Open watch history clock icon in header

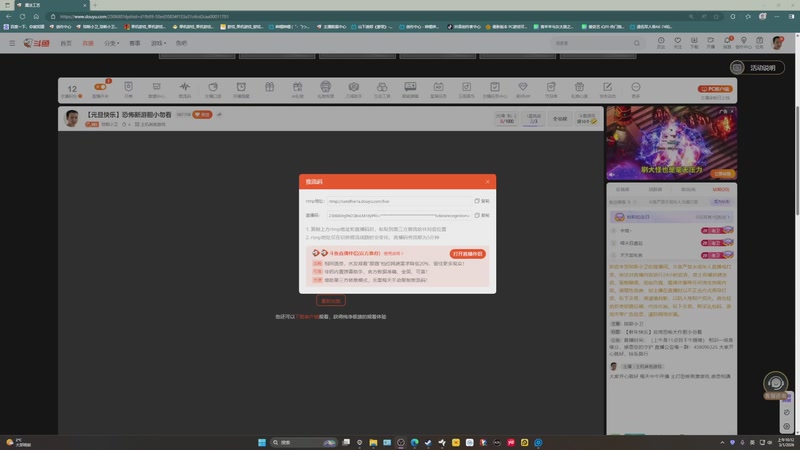(661, 42)
